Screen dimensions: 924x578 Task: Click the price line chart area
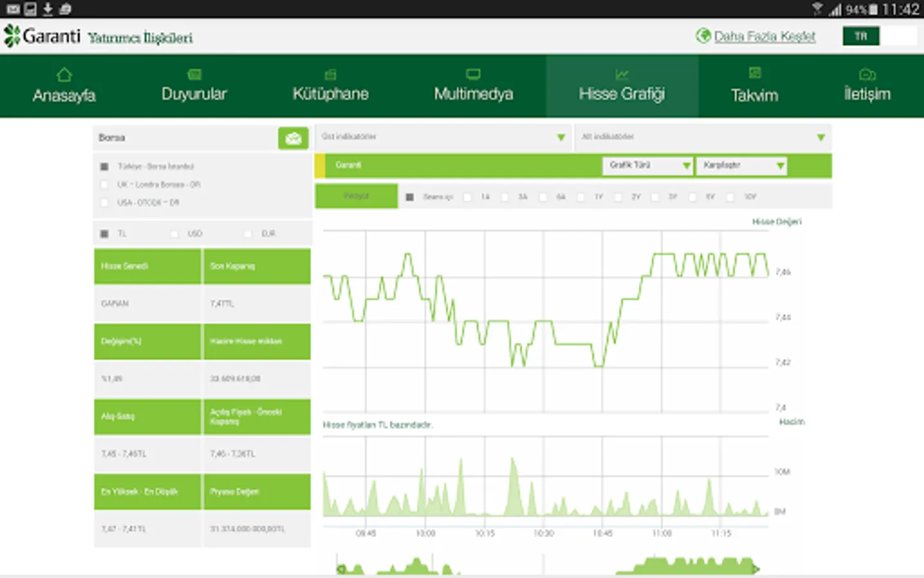click(545, 321)
